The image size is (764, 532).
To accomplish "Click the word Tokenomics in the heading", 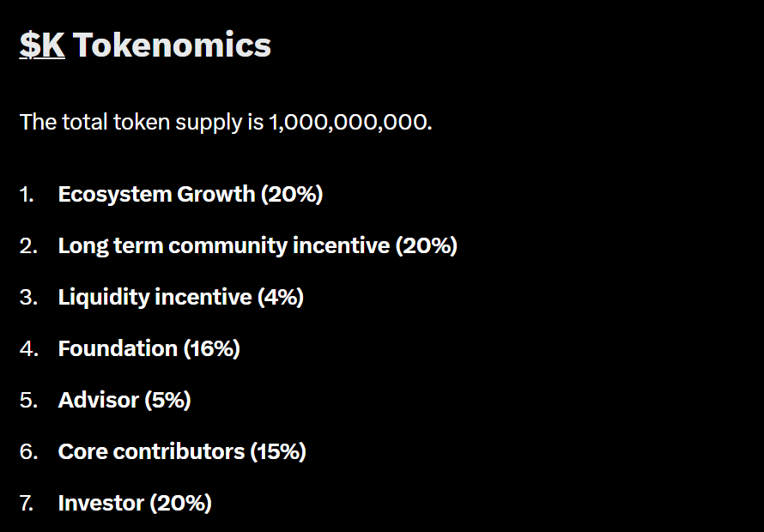I will pos(173,45).
